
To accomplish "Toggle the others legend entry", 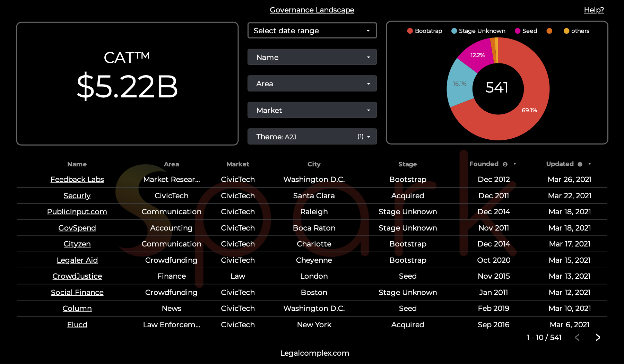I will [577, 31].
